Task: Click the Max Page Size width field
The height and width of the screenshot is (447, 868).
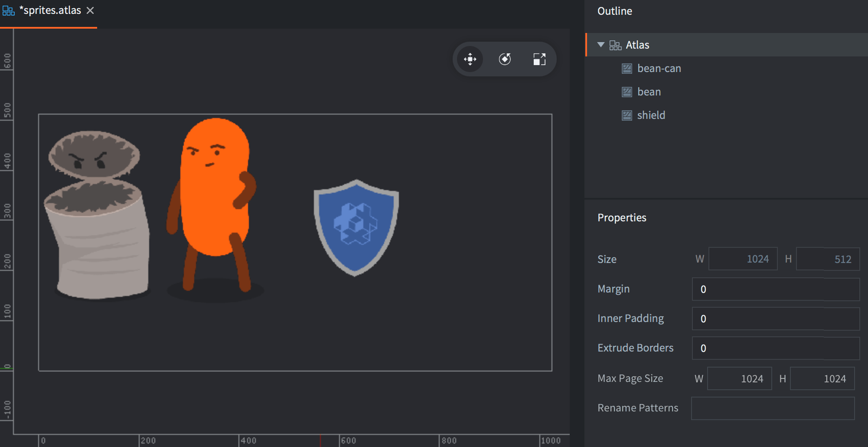Action: click(740, 379)
